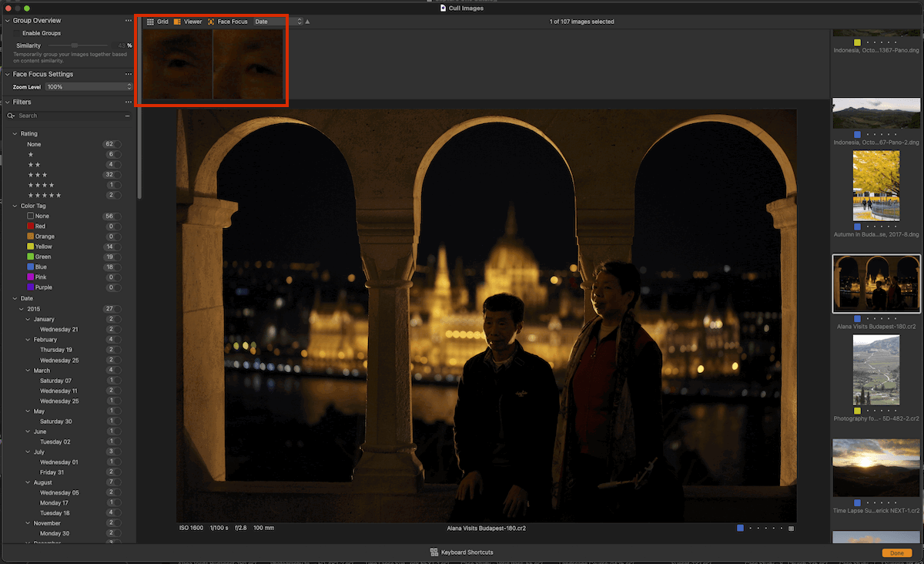The image size is (924, 564).
Task: Open the Filters panel options menu
Action: pyautogui.click(x=128, y=102)
